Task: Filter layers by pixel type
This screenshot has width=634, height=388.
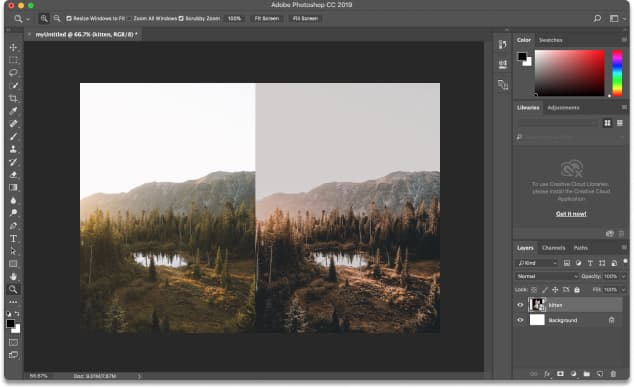Action: (x=566, y=263)
